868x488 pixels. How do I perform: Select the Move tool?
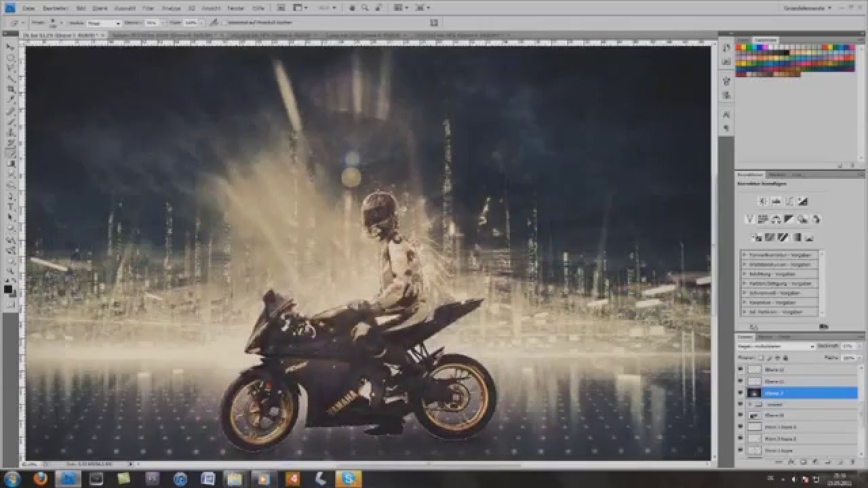pos(11,47)
